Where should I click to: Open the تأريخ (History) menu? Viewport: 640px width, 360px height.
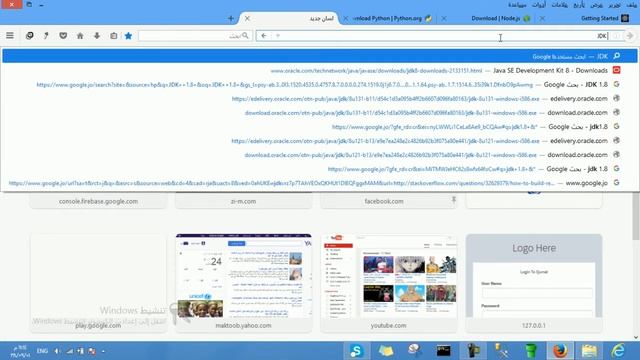pos(579,5)
